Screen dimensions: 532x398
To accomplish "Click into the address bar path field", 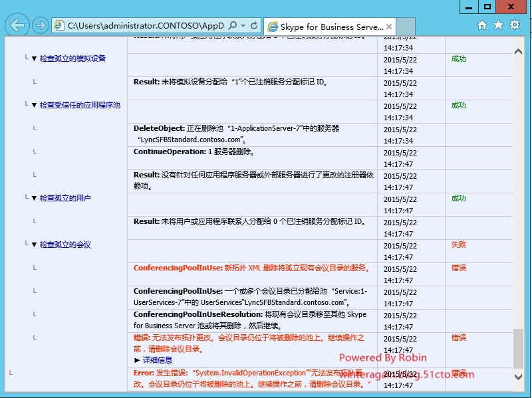I will coord(146,26).
